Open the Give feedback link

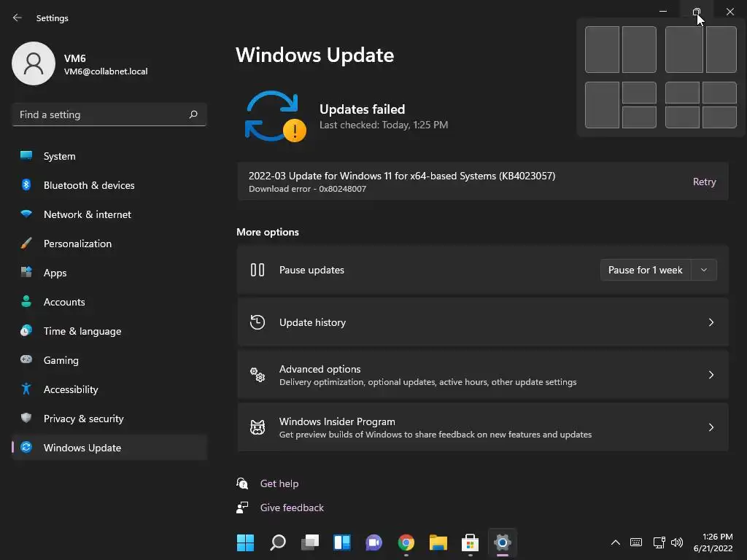pyautogui.click(x=292, y=507)
